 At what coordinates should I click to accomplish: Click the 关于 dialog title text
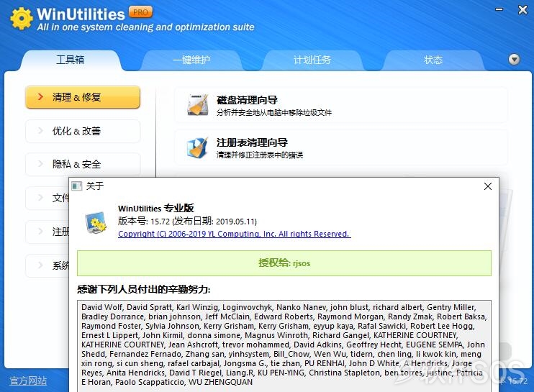95,186
